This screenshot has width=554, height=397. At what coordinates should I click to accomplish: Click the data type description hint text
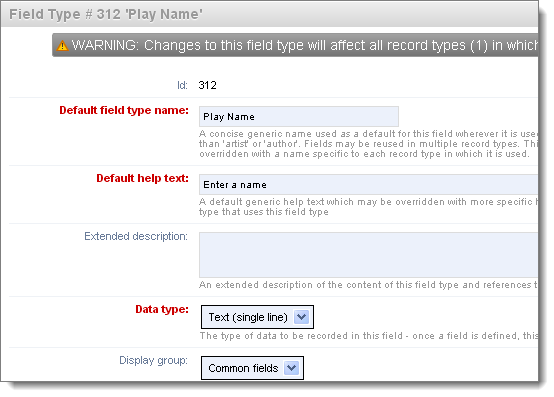(x=369, y=336)
